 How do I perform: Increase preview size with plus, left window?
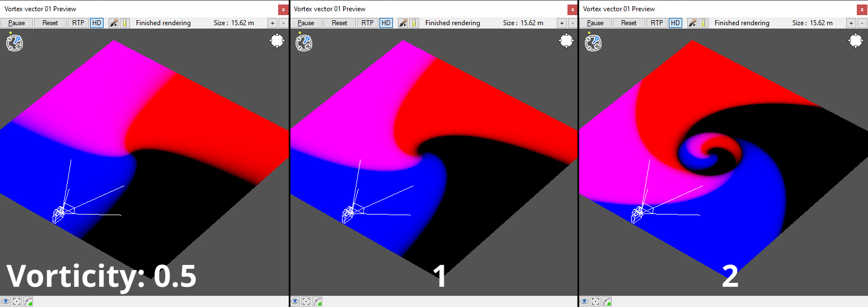(x=273, y=23)
